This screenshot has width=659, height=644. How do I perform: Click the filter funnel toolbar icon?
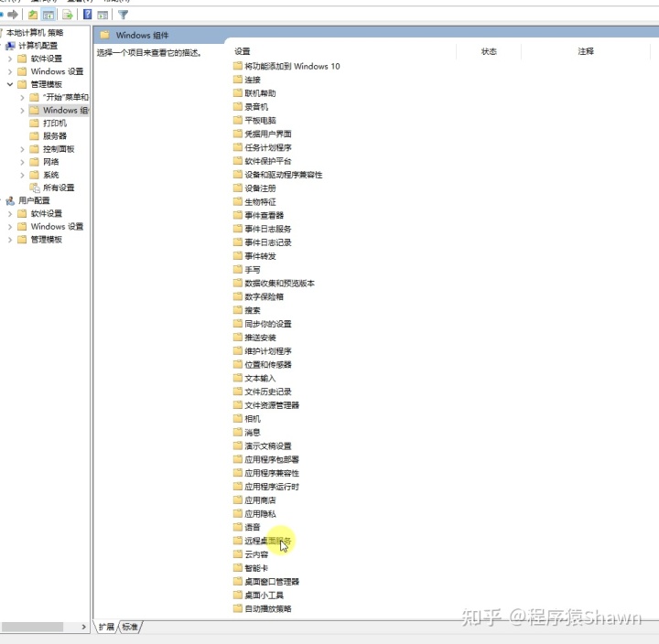123,16
